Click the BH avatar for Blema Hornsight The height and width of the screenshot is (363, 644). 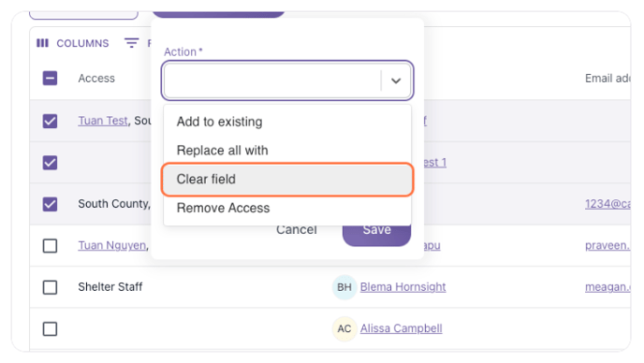click(x=344, y=287)
